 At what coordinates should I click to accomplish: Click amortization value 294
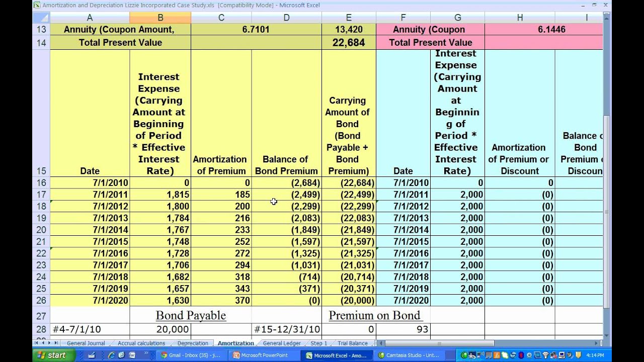click(x=221, y=265)
